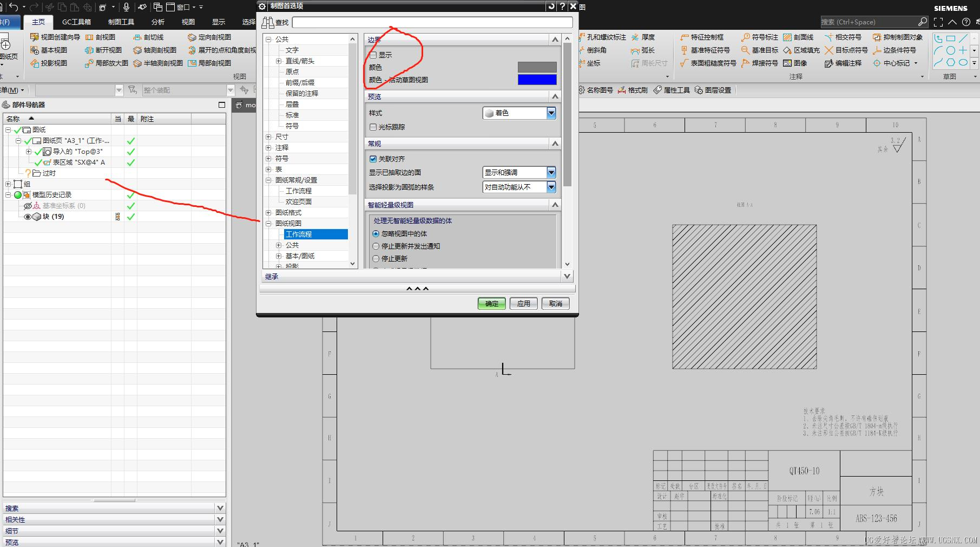Toggle the 光标跟踪 cursor tracking checkbox

pos(373,127)
